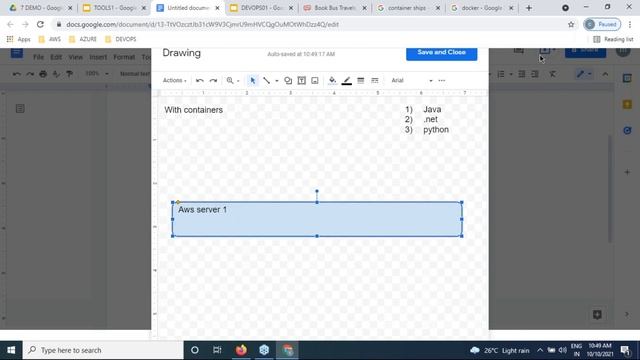640x360 pixels.
Task: Undo last drawing action
Action: [200, 80]
